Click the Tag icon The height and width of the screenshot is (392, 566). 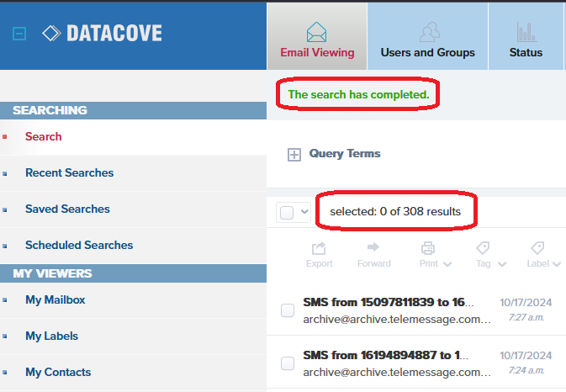coord(483,248)
